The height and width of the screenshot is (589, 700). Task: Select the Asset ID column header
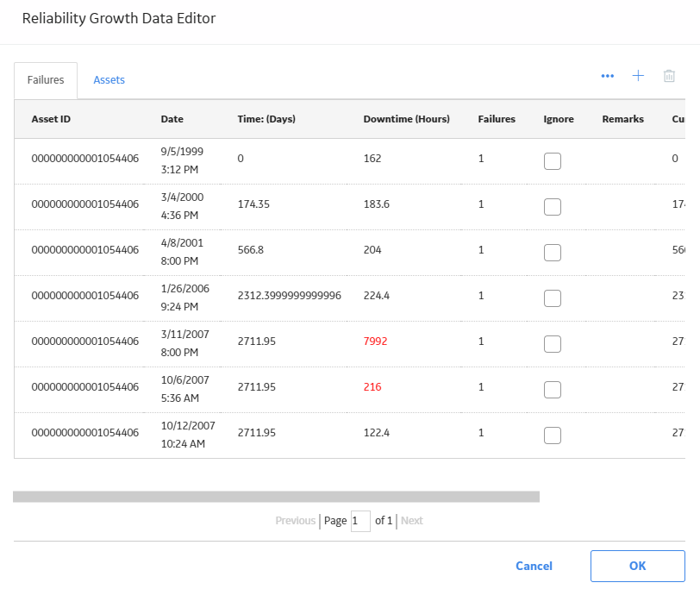(51, 119)
